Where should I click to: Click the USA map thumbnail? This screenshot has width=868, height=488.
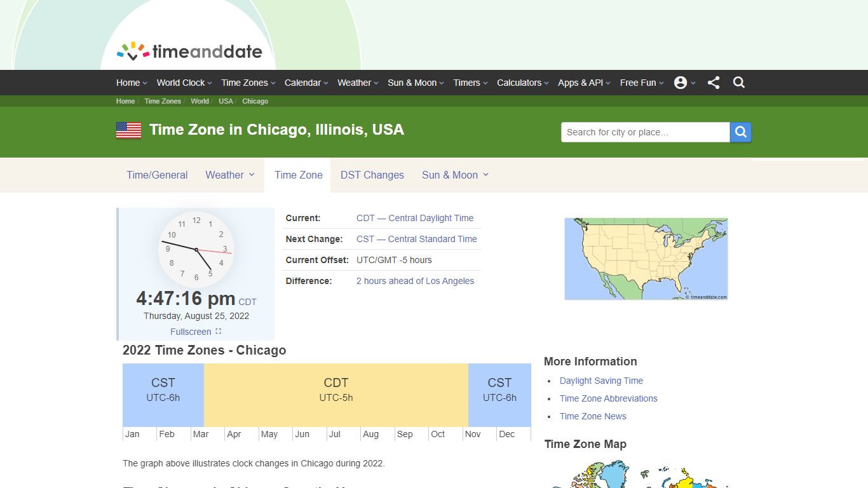646,259
